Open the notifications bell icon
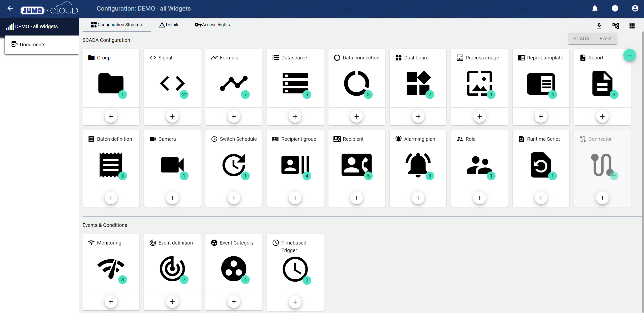 (595, 9)
